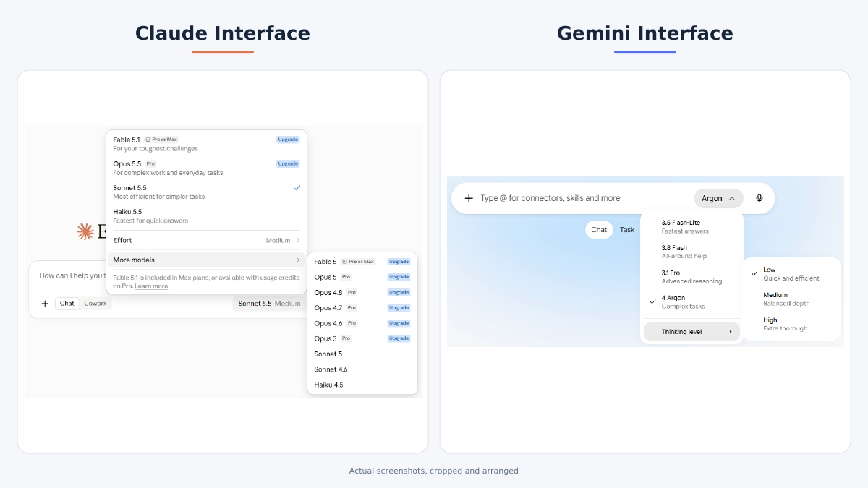868x488 pixels.
Task: Click Upgrade button on Opus 4.6 row
Action: tap(399, 323)
